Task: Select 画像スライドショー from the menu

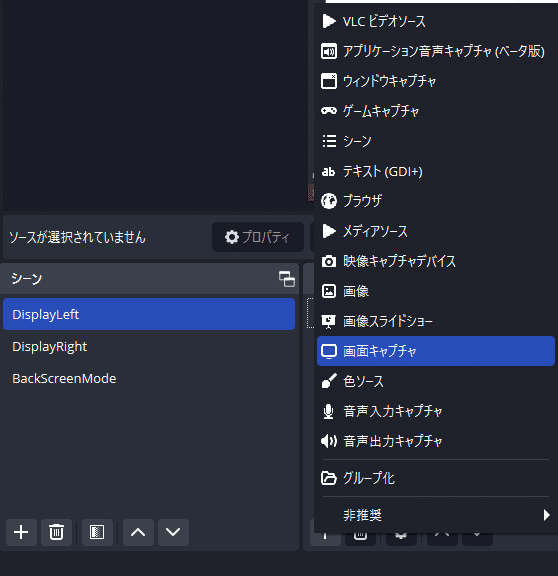Action: (x=436, y=321)
